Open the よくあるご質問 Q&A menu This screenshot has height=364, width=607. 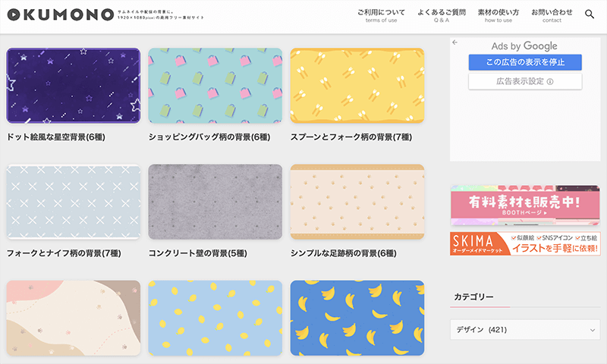(x=442, y=15)
